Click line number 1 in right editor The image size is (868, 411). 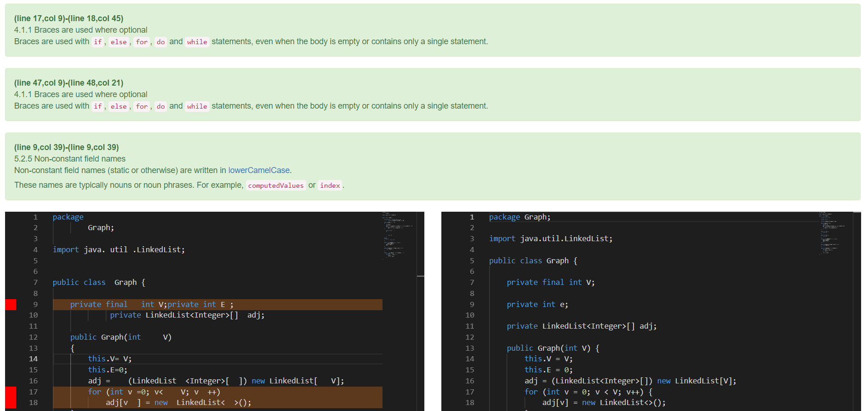click(x=472, y=217)
